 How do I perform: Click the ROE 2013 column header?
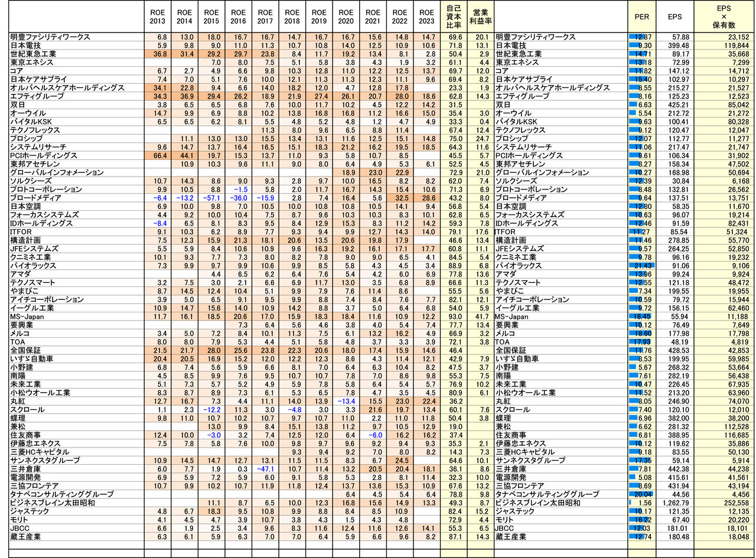(x=158, y=16)
